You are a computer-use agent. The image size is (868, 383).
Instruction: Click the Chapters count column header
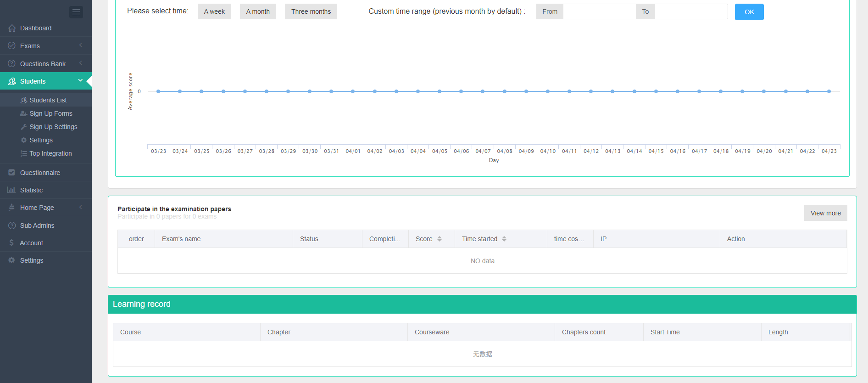pyautogui.click(x=599, y=332)
